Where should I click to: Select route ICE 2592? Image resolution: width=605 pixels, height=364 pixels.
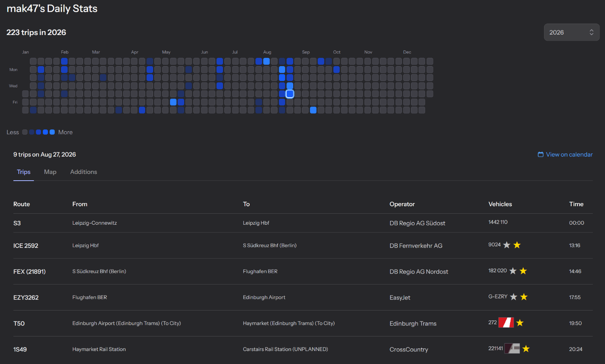coord(26,246)
